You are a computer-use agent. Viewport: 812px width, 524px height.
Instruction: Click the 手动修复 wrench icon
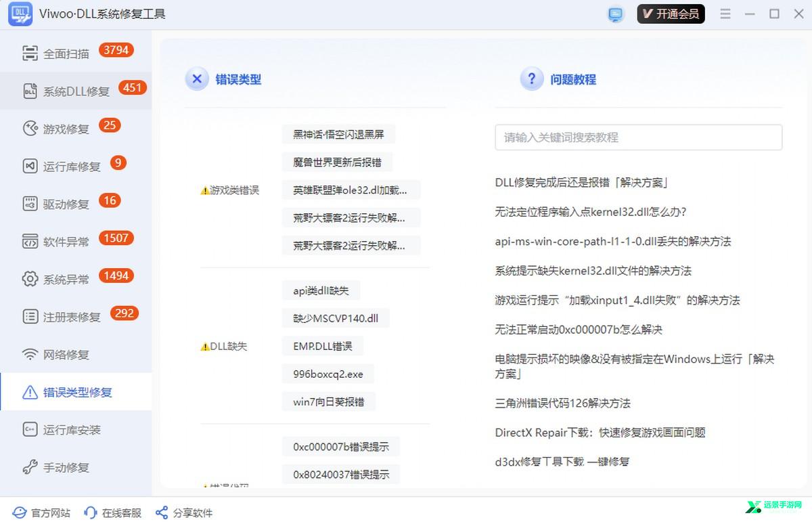[30, 467]
